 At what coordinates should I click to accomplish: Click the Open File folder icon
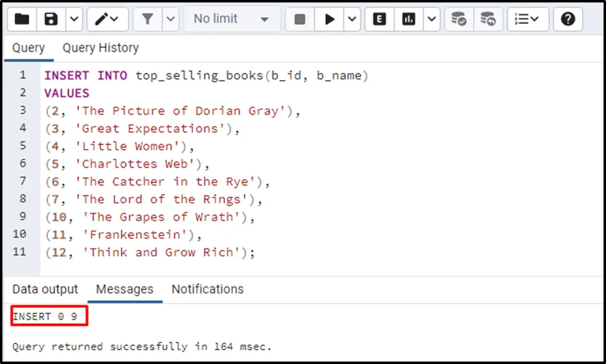click(x=22, y=19)
